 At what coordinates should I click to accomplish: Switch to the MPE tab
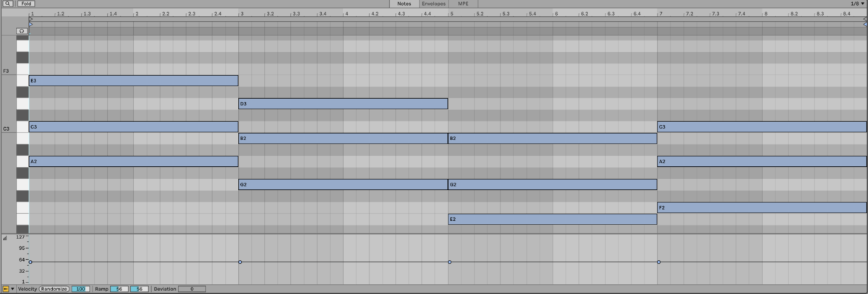tap(463, 4)
